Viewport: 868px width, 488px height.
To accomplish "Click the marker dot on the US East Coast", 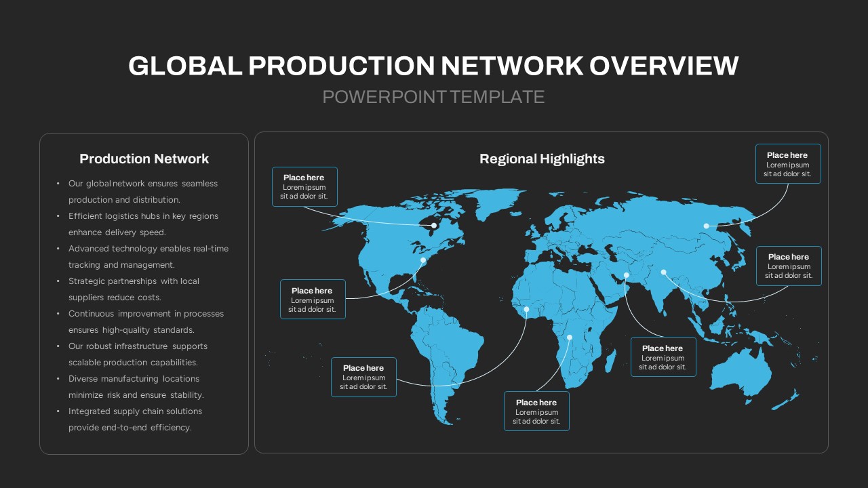I will click(423, 260).
